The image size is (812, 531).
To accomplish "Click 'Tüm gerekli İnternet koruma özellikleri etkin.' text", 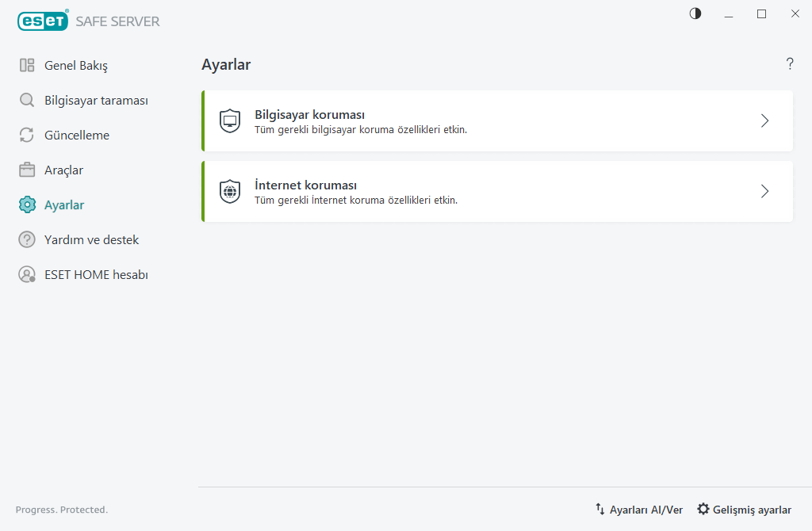I will 356,201.
